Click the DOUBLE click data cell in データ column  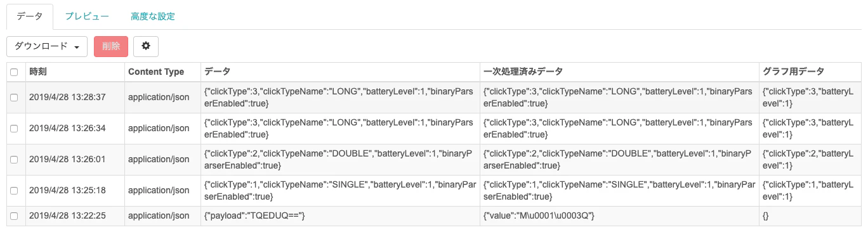(x=340, y=159)
